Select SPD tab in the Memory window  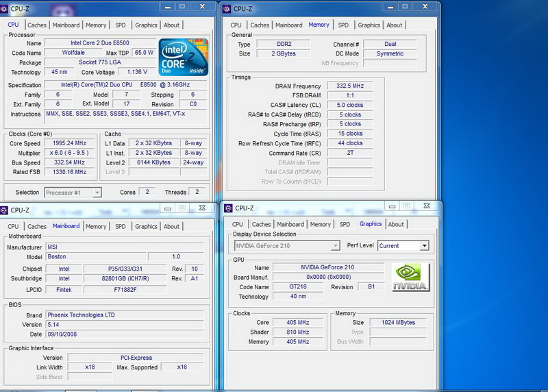tap(343, 25)
